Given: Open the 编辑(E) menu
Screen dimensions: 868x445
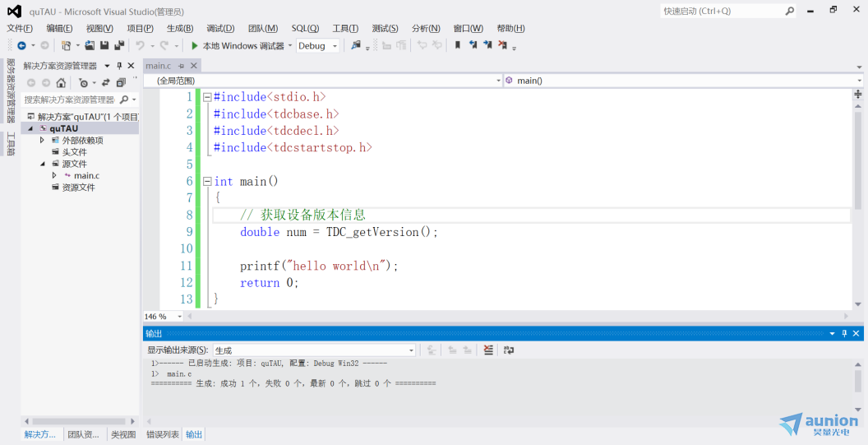Looking at the screenshot, I should pos(59,28).
